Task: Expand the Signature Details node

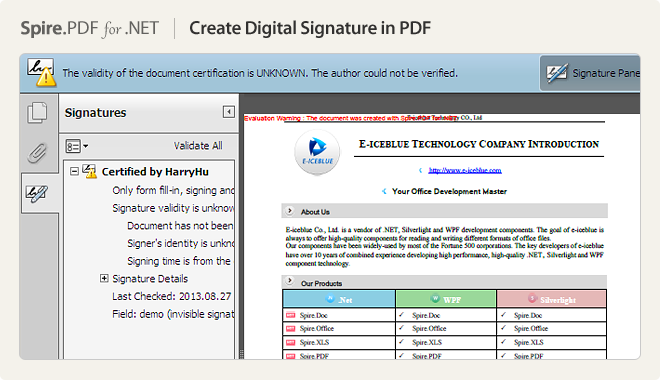Action: click(x=104, y=278)
